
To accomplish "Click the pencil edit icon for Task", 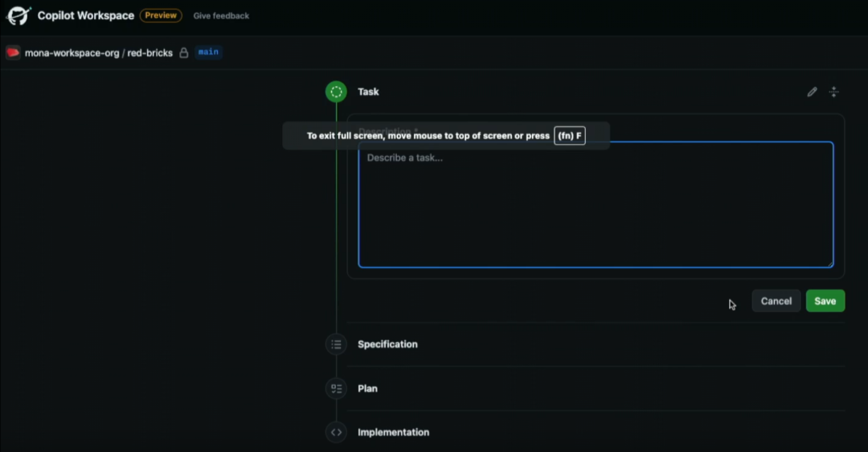I will (x=812, y=92).
